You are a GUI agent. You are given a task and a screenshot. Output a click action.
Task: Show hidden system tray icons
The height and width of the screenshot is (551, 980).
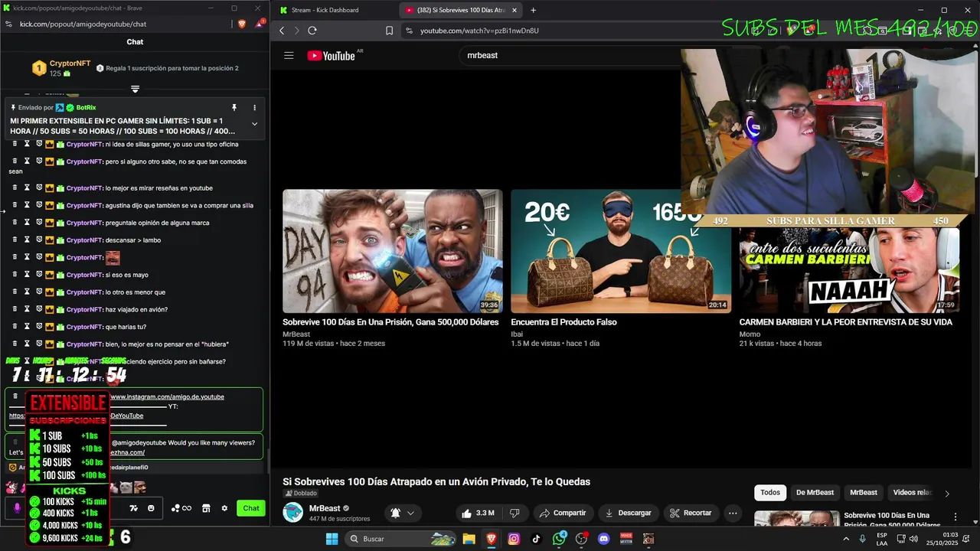click(846, 539)
